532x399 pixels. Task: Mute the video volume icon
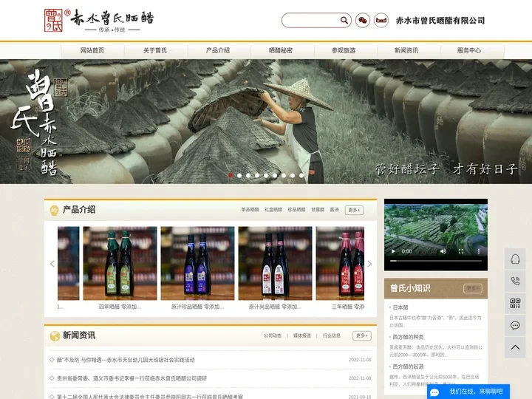click(443, 251)
